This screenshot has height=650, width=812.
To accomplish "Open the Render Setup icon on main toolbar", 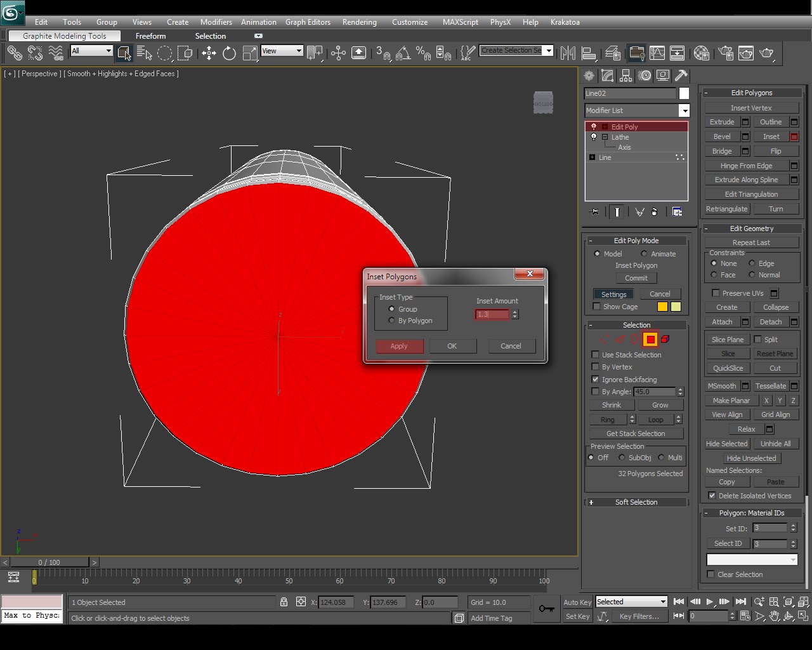I will (x=725, y=53).
